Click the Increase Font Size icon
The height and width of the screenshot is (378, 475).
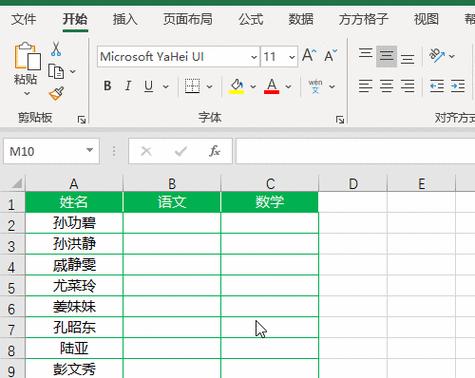(x=309, y=56)
